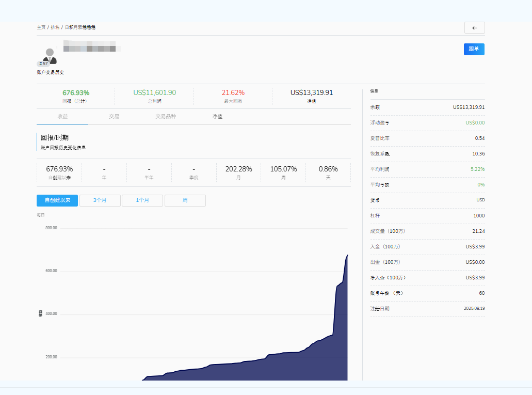Click the blurred account name
This screenshot has width=532, height=395.
click(x=92, y=46)
